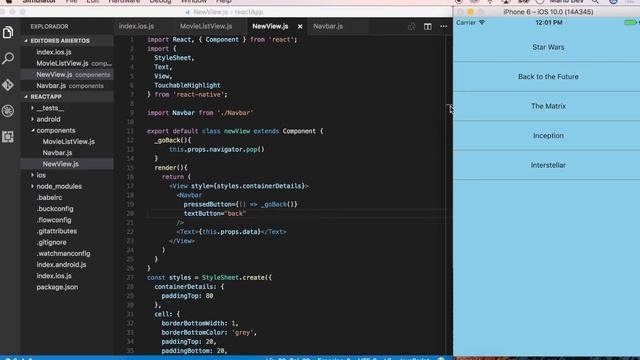This screenshot has width=640, height=360.
Task: Click the 12:01 PM simulator clock
Action: point(549,23)
